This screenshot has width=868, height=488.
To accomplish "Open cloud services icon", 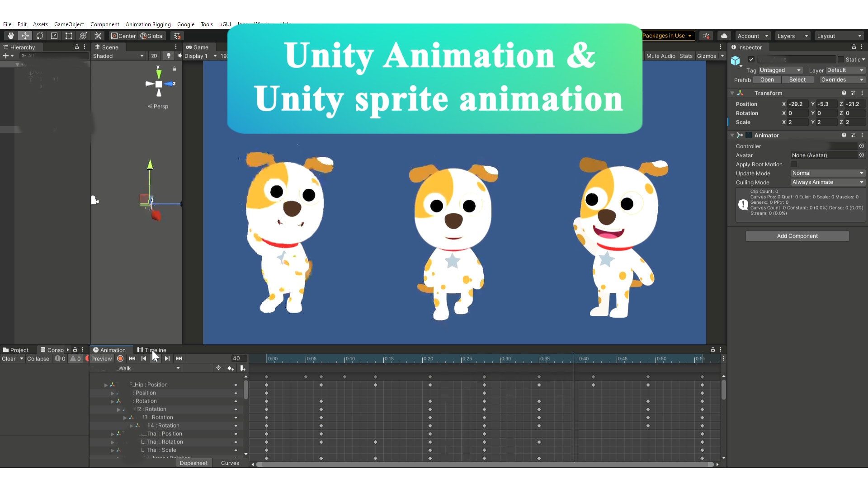I will 724,36.
